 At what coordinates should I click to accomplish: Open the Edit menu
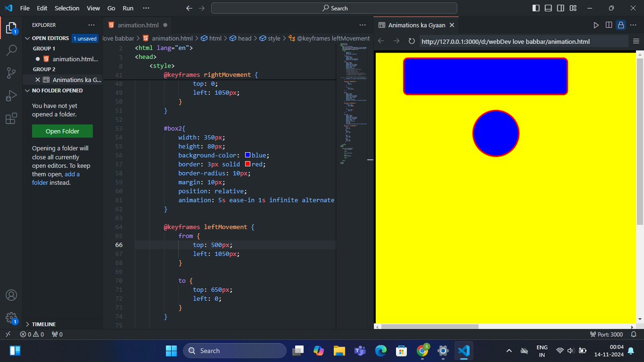[42, 8]
